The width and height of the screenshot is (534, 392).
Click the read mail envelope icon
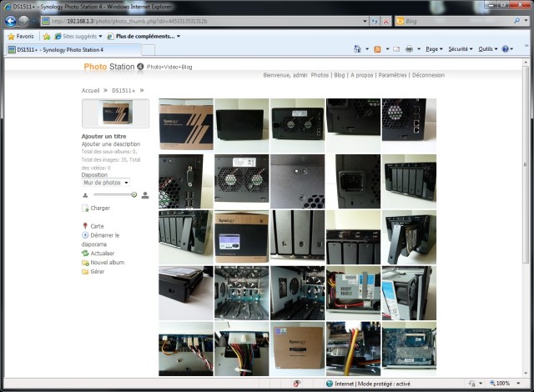[396, 49]
